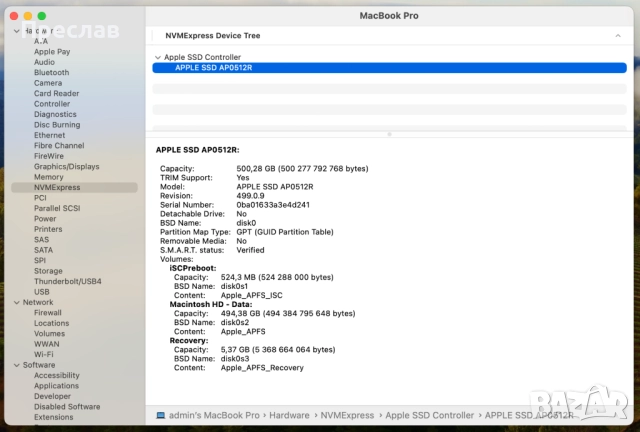Image resolution: width=640 pixels, height=432 pixels.
Task: Click NVMExpress in the path bar
Action: tap(347, 415)
